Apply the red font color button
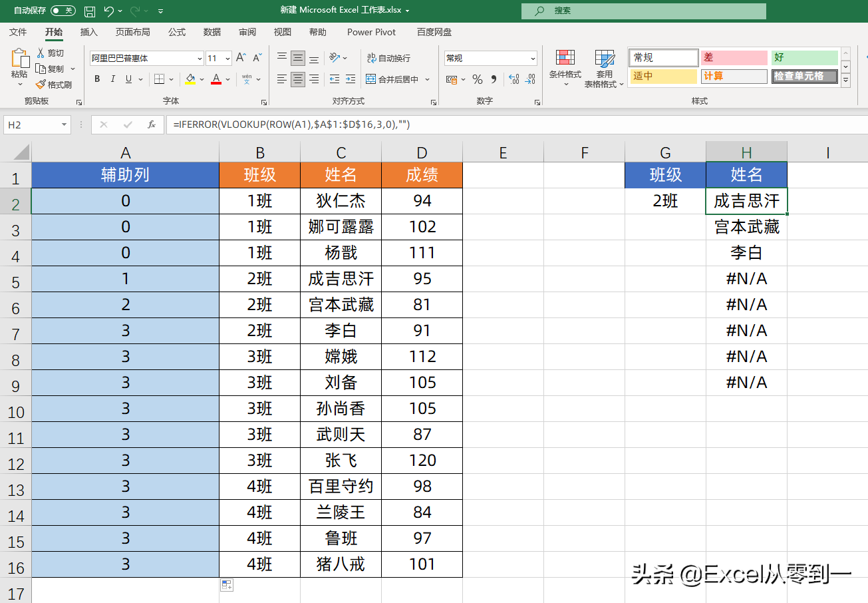Image resolution: width=868 pixels, height=603 pixels. 216,79
